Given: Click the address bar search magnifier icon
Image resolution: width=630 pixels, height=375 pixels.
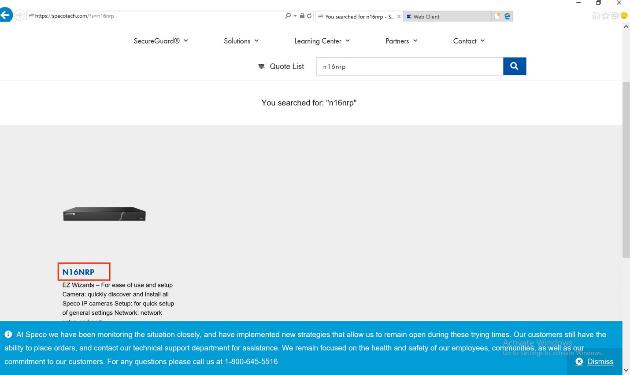Looking at the screenshot, I should (288, 16).
